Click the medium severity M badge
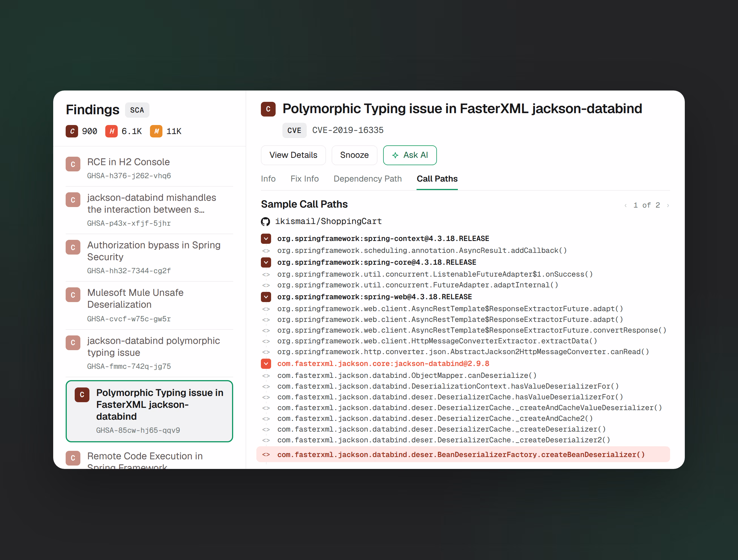This screenshot has width=738, height=560. pos(156,131)
